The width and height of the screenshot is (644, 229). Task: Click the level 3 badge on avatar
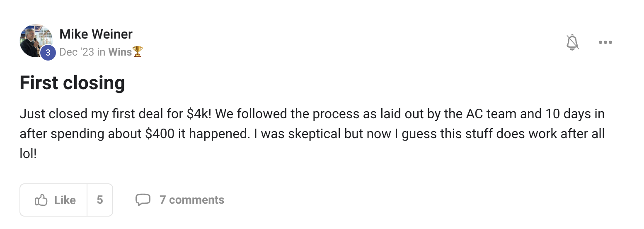click(x=48, y=53)
